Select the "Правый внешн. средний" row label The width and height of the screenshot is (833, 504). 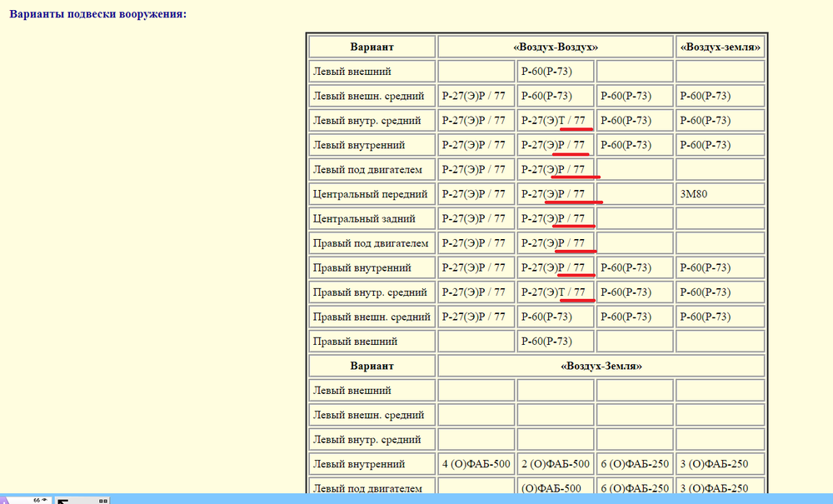[372, 317]
